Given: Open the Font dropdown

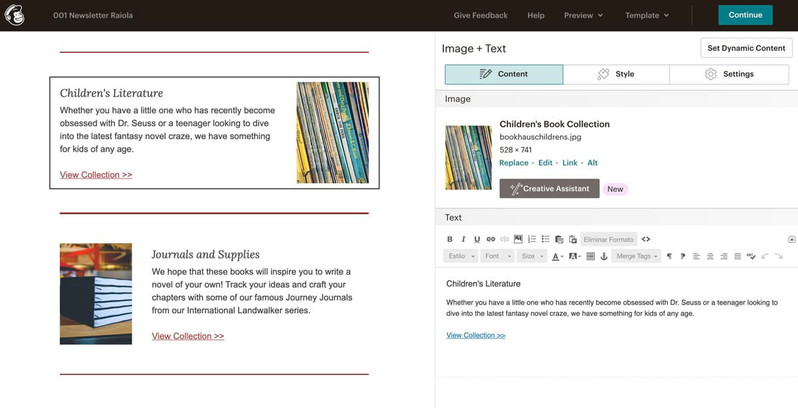Looking at the screenshot, I should pos(495,257).
